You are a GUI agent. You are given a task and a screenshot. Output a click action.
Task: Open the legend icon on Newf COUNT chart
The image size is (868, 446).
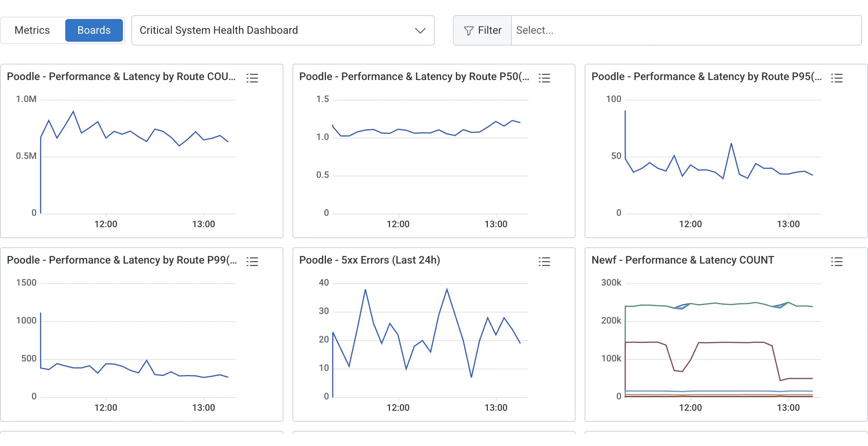pyautogui.click(x=837, y=261)
